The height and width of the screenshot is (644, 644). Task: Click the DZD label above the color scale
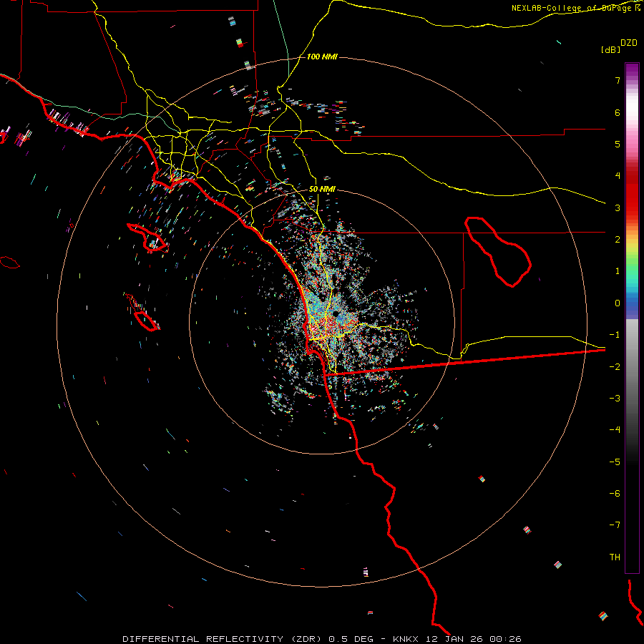pos(629,43)
